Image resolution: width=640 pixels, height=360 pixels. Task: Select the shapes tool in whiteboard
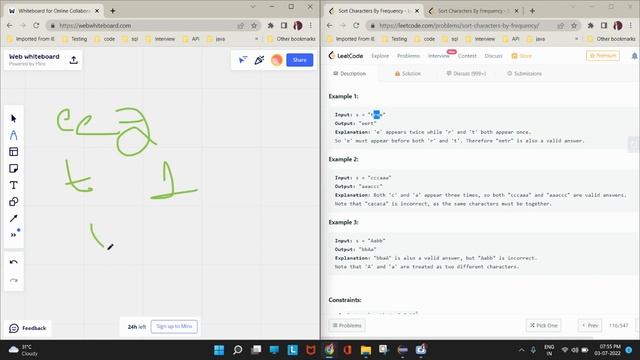click(13, 202)
